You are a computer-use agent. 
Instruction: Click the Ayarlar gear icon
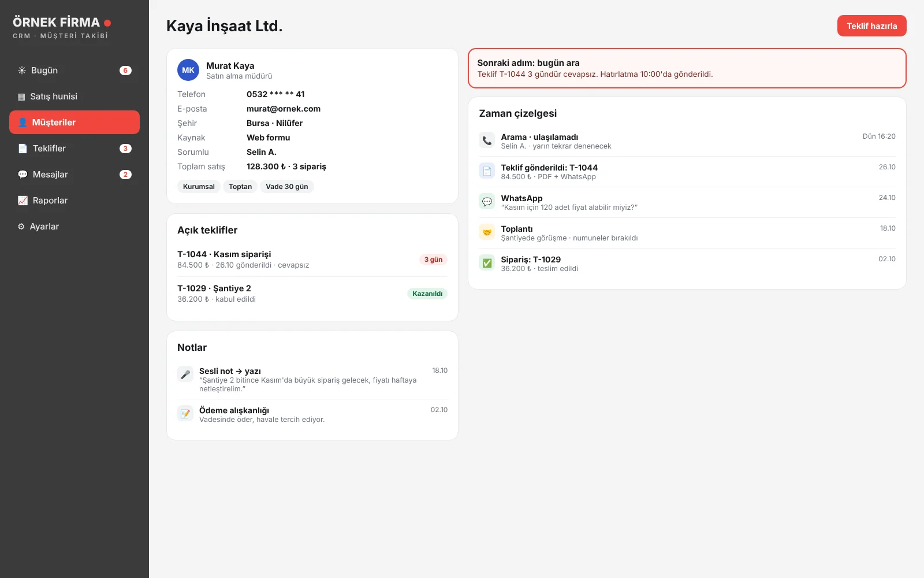21,227
